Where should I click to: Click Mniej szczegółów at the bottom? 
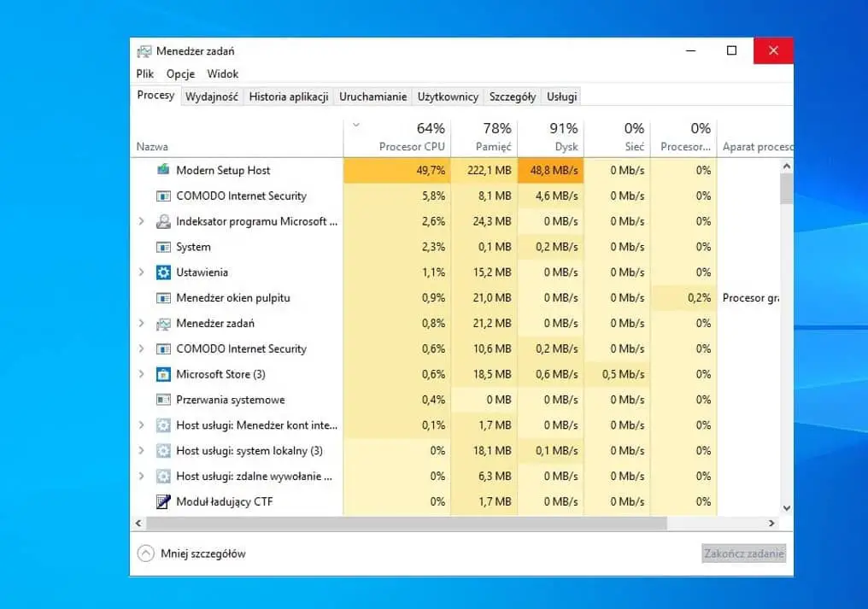205,553
